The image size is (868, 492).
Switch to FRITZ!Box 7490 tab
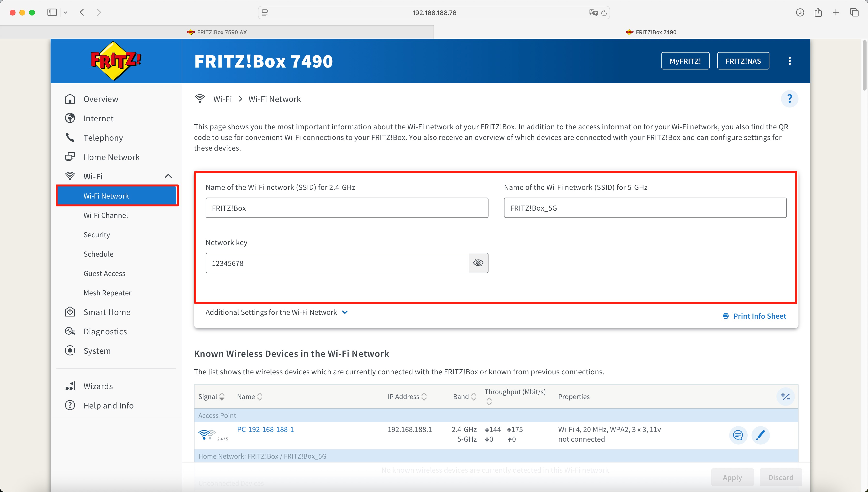pyautogui.click(x=651, y=32)
